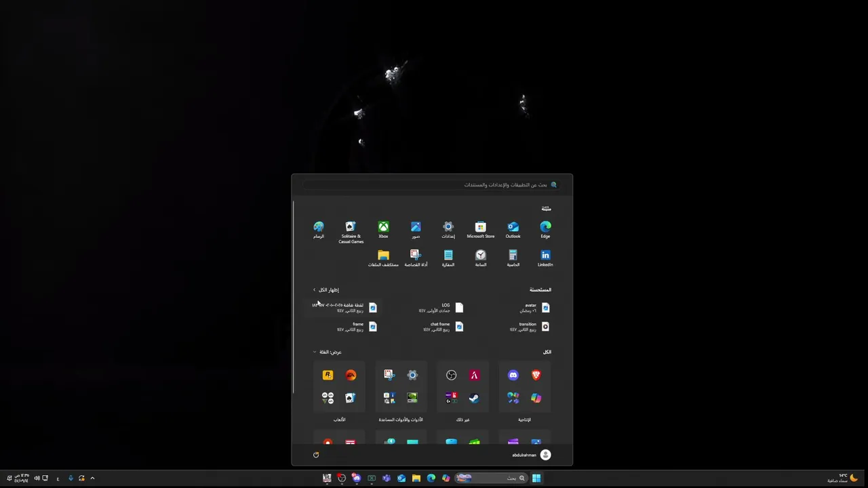Open Steam in the Other category folder

click(474, 398)
